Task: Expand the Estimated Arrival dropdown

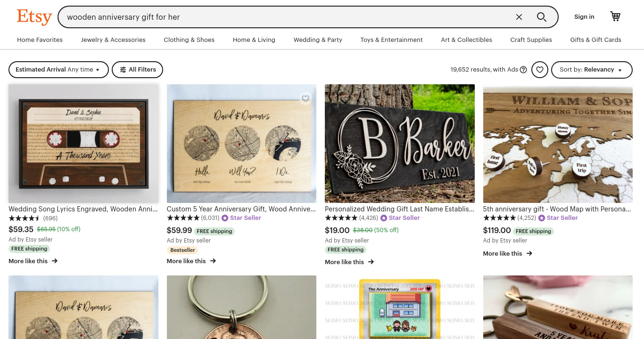Action: coord(58,70)
